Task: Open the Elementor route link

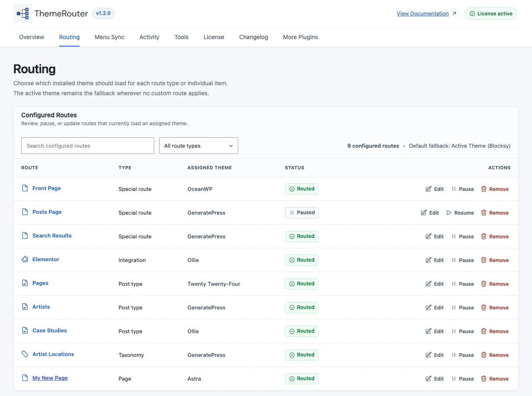Action: point(46,260)
